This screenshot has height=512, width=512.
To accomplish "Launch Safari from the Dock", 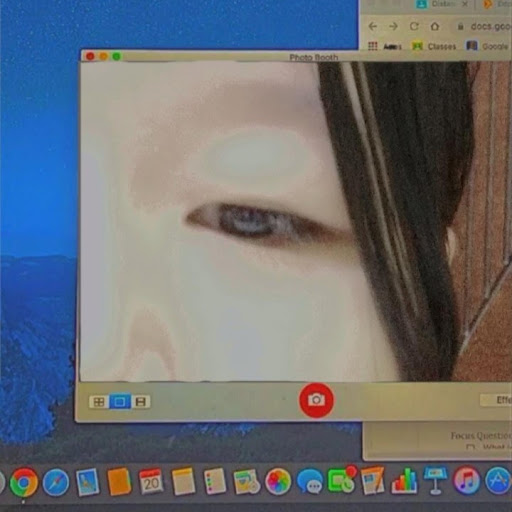I will (56, 482).
